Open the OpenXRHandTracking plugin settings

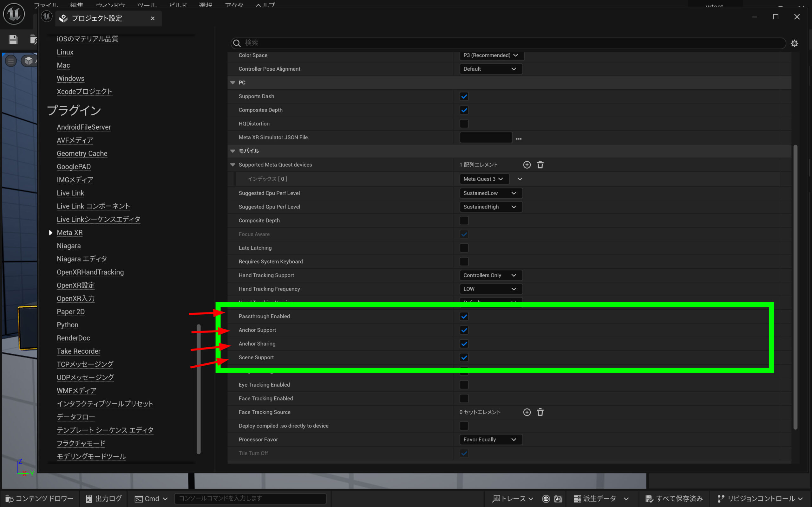pyautogui.click(x=90, y=272)
